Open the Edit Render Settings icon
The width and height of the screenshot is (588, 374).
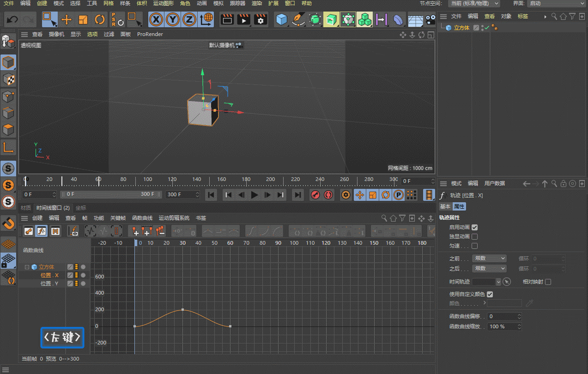261,20
